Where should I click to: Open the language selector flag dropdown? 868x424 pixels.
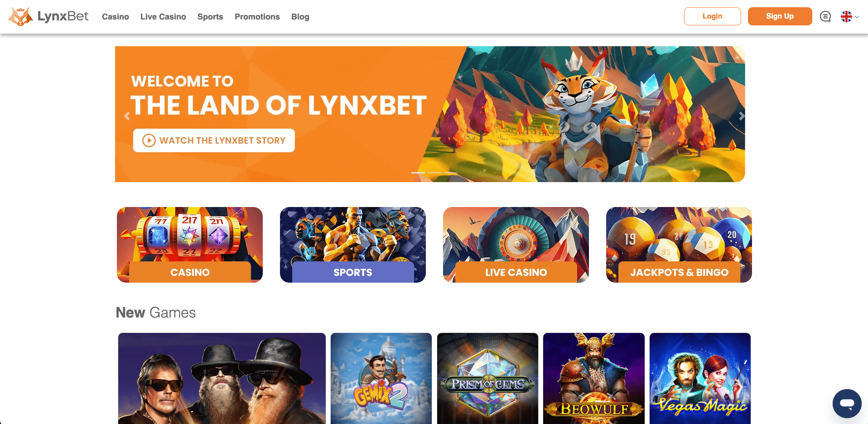[850, 17]
